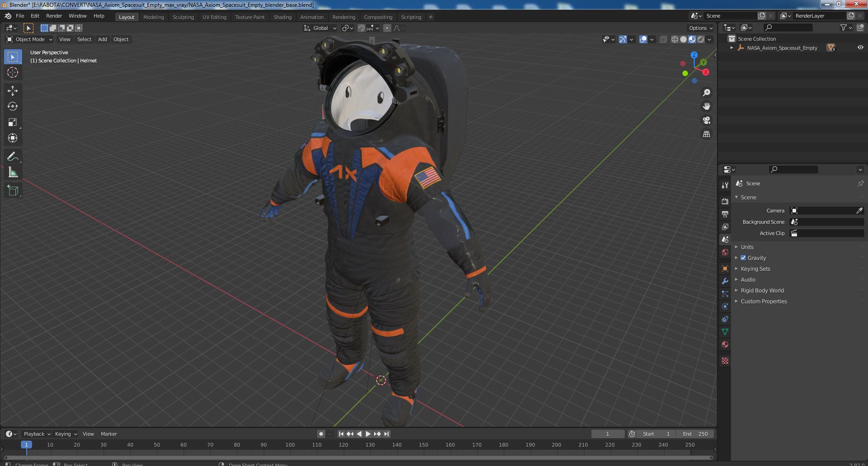The width and height of the screenshot is (868, 466).
Task: Click the End frame field
Action: tap(695, 434)
